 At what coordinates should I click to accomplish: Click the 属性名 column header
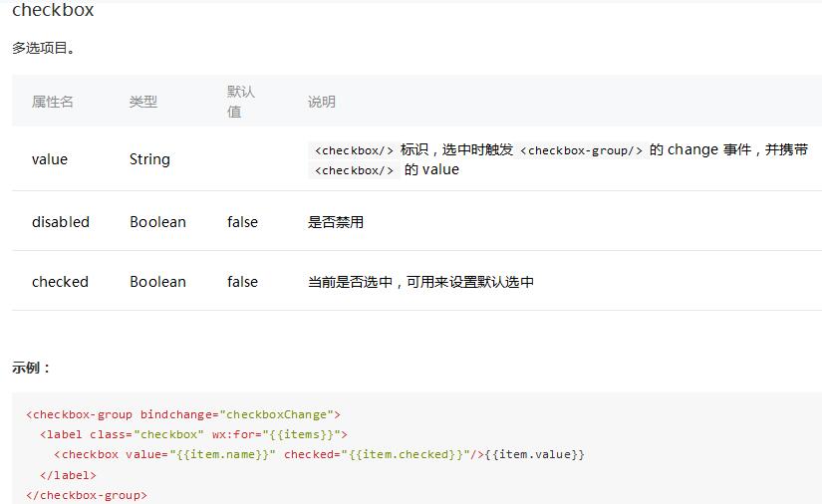53,102
